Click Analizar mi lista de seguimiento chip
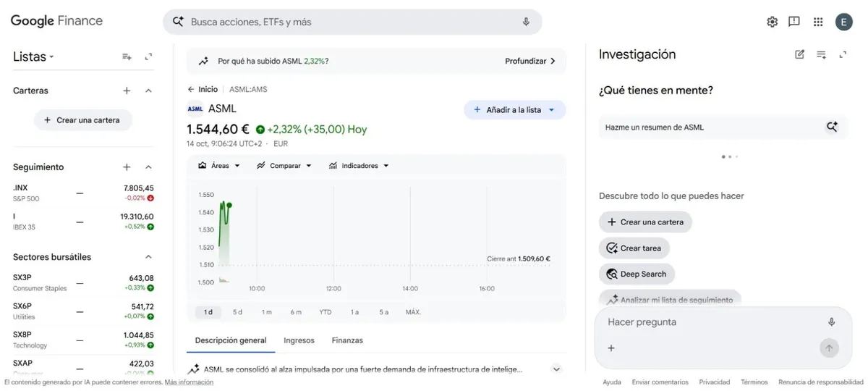The width and height of the screenshot is (868, 391). tap(671, 299)
